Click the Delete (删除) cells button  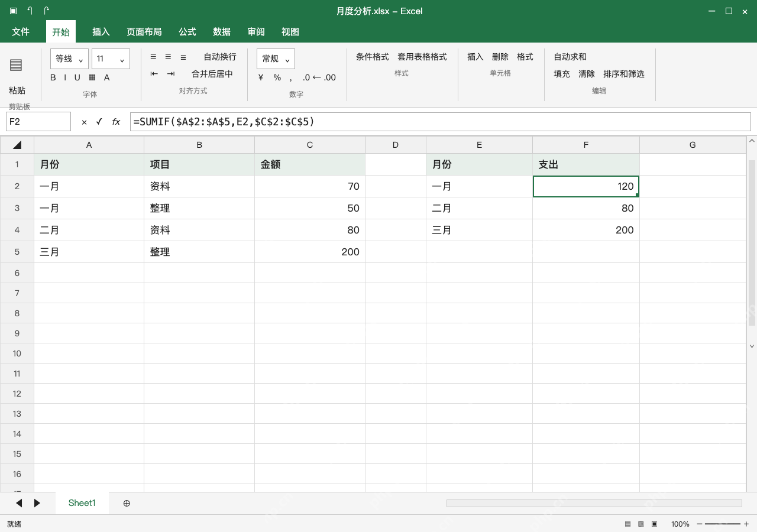[x=500, y=57]
